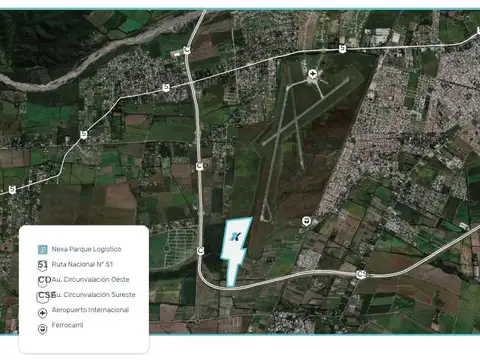Click the Nexa logo inside the highlighted plot

236,237
